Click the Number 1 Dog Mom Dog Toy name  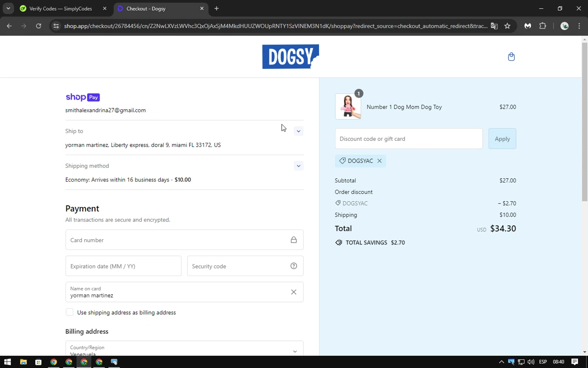pos(404,107)
